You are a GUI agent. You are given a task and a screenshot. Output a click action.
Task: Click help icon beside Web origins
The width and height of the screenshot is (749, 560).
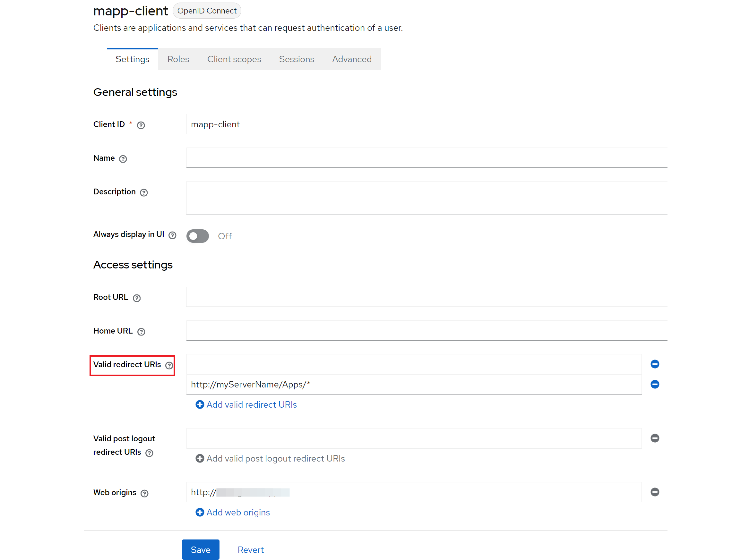pos(145,493)
